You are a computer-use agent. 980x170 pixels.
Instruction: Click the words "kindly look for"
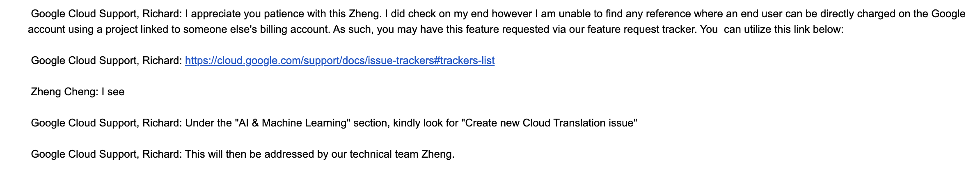point(425,123)
